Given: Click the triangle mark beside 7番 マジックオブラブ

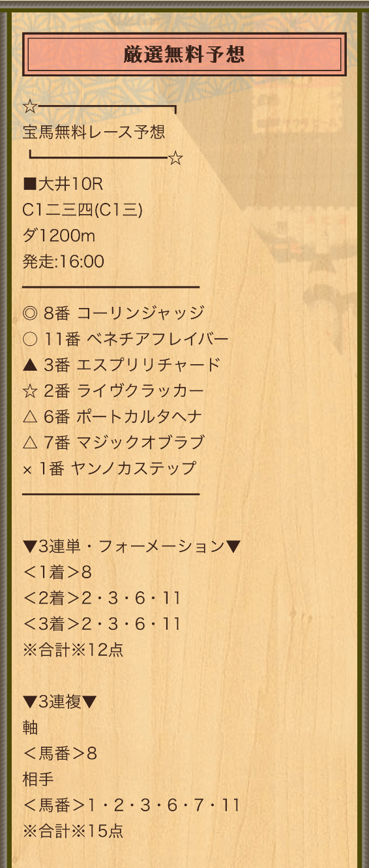Looking at the screenshot, I should 30,442.
